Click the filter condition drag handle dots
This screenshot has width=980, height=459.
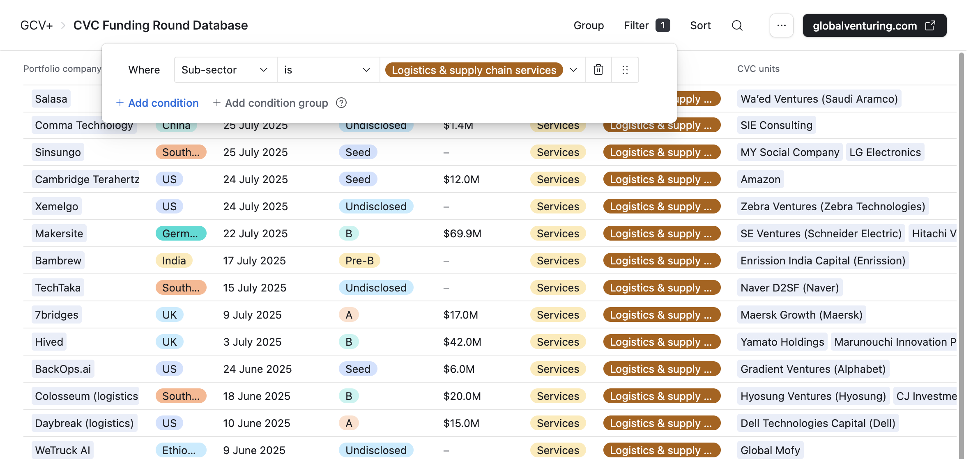(625, 70)
